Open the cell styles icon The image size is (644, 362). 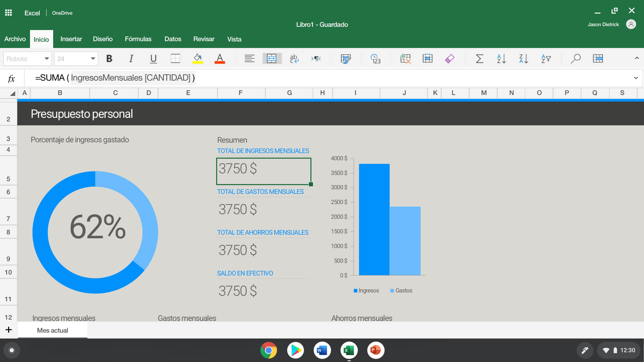346,58
